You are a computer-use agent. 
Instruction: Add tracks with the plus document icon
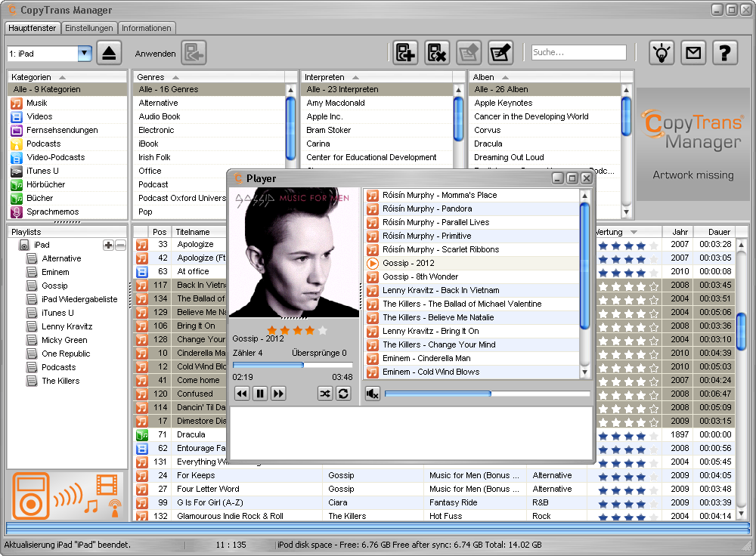[x=405, y=53]
